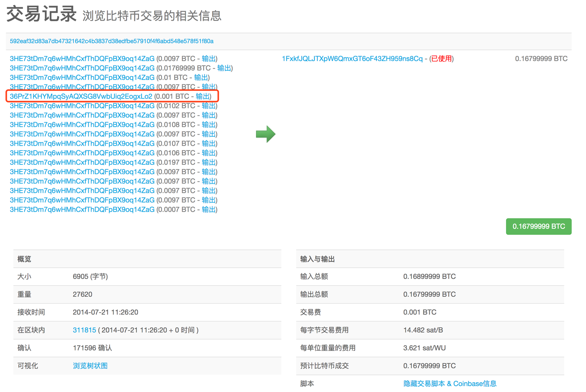Click 输出 link in the 0.001 BTC row
Viewport: 586px width, 392px height.
(x=203, y=96)
